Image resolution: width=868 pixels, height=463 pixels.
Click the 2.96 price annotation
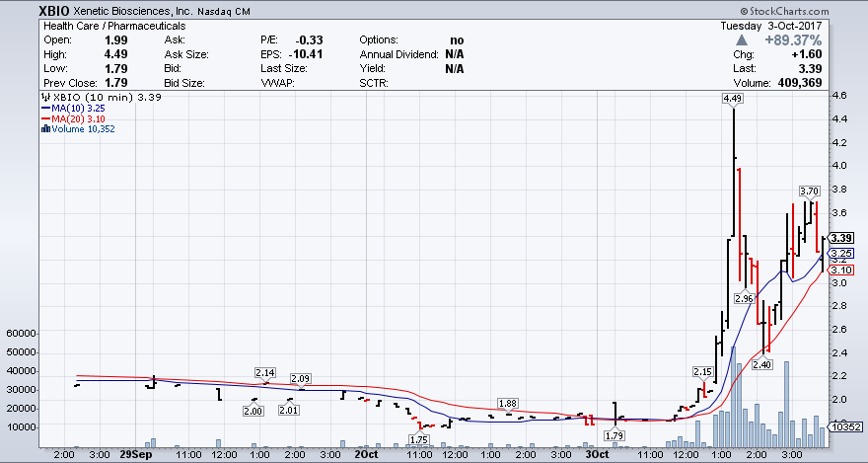[744, 298]
